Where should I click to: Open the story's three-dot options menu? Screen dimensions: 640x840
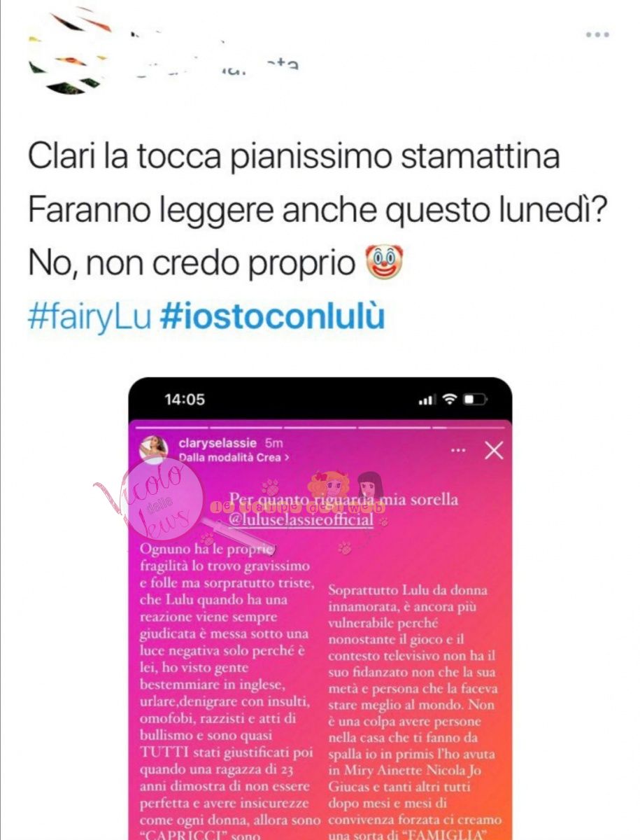(458, 450)
